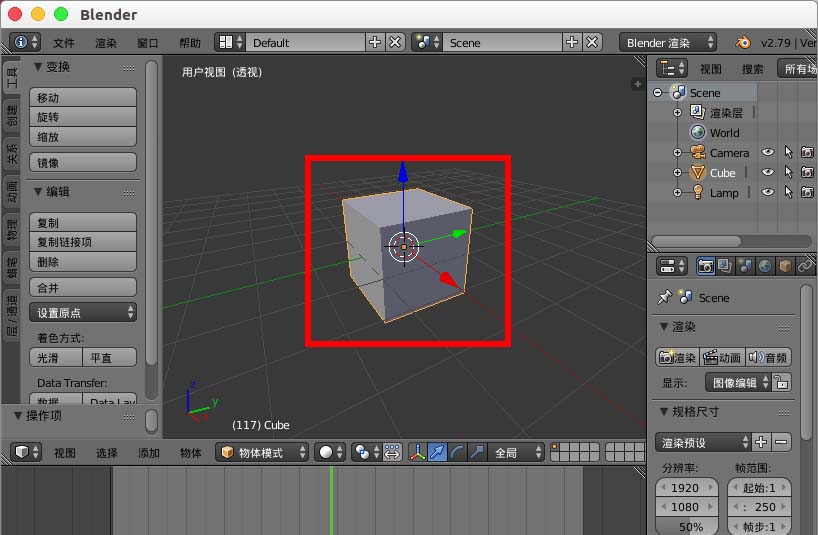Select the Scene properties tab icon
Image resolution: width=818 pixels, height=535 pixels.
pos(745,266)
